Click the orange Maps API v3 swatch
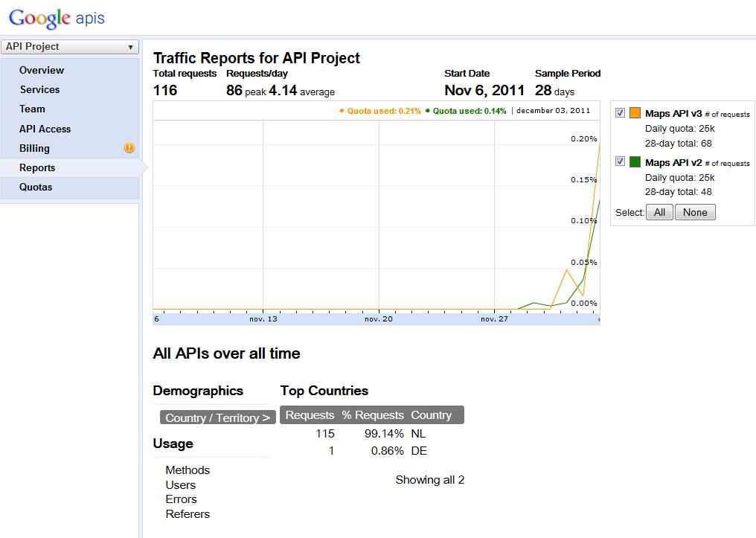The image size is (756, 538). 635,113
